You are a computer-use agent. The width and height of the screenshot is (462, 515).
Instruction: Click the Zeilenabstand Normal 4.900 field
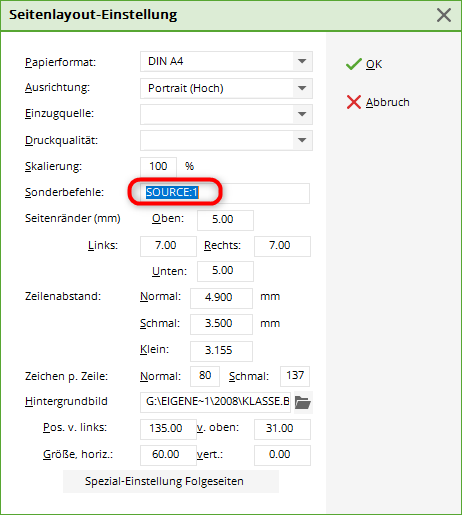pyautogui.click(x=221, y=298)
